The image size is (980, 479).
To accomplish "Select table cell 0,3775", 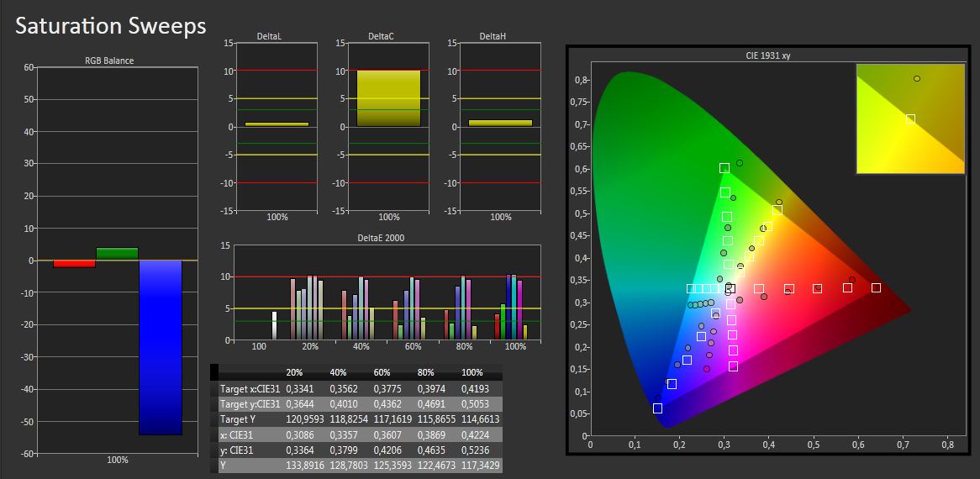I will [387, 388].
